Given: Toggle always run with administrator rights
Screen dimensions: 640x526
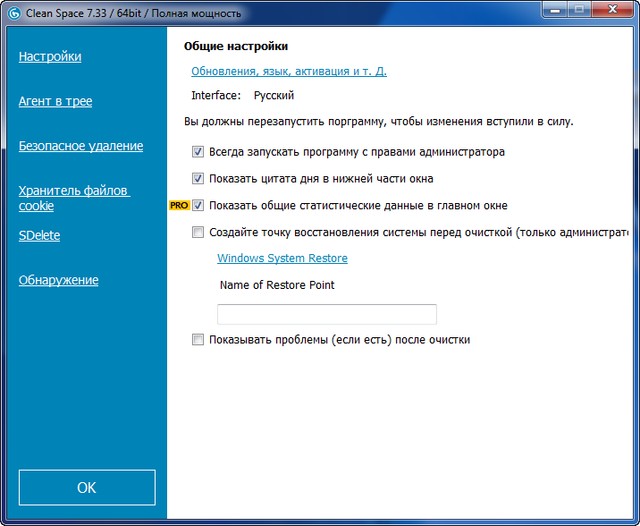Looking at the screenshot, I should click(198, 152).
